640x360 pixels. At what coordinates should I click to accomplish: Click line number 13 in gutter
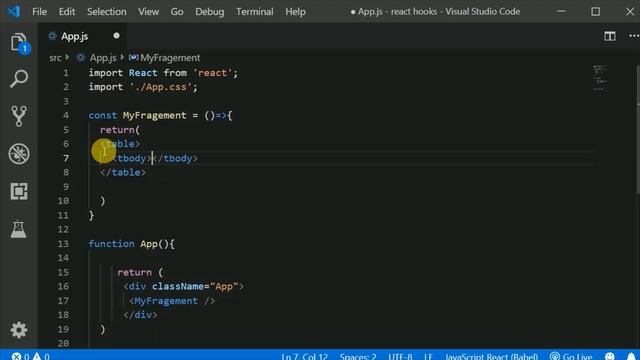click(x=63, y=244)
